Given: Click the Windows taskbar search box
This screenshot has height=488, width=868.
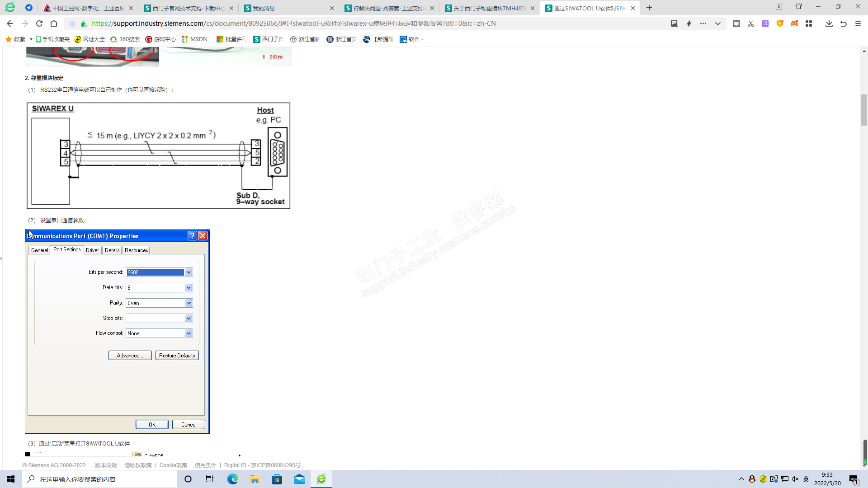Looking at the screenshot, I should [99, 479].
